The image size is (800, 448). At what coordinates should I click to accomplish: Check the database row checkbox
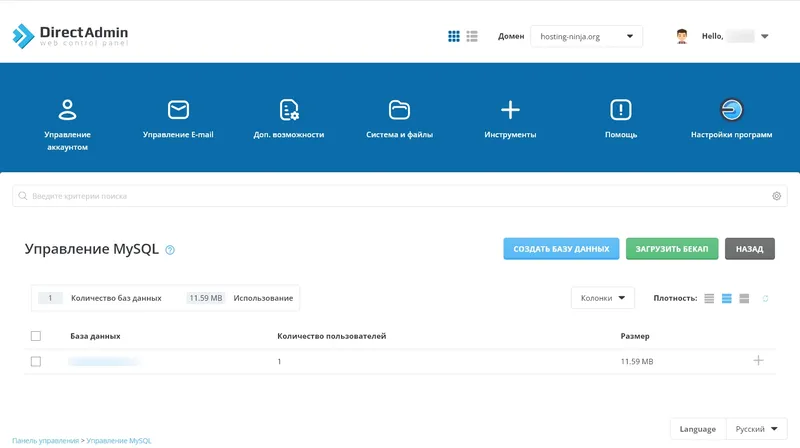click(x=36, y=361)
